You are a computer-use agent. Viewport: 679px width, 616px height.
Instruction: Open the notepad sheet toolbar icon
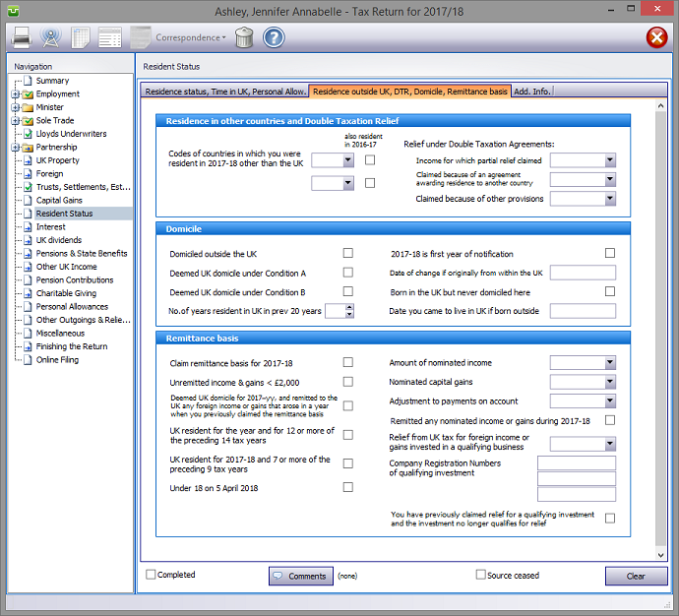pyautogui.click(x=81, y=37)
